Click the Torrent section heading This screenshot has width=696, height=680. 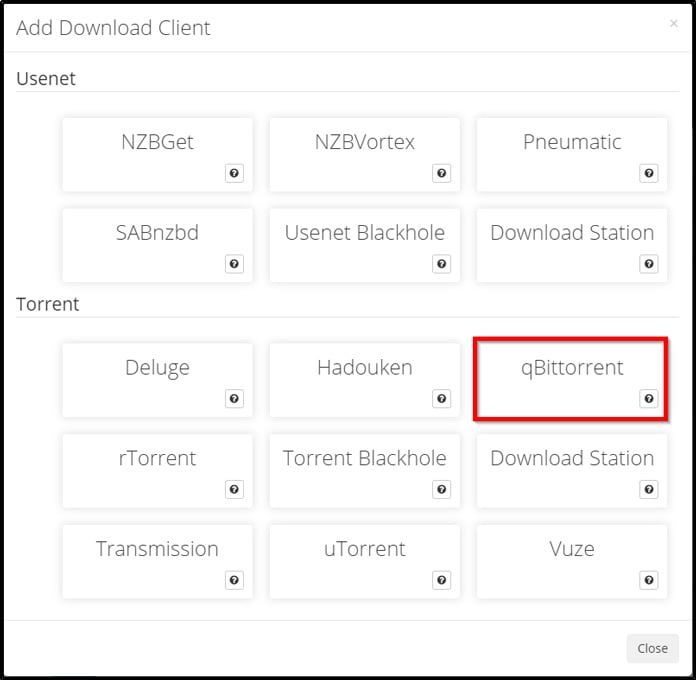[47, 304]
